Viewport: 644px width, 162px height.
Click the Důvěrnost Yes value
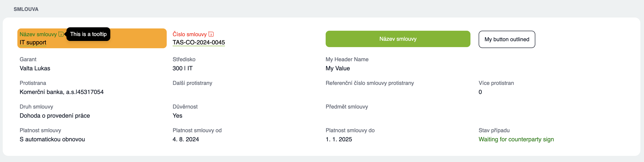coord(177,116)
